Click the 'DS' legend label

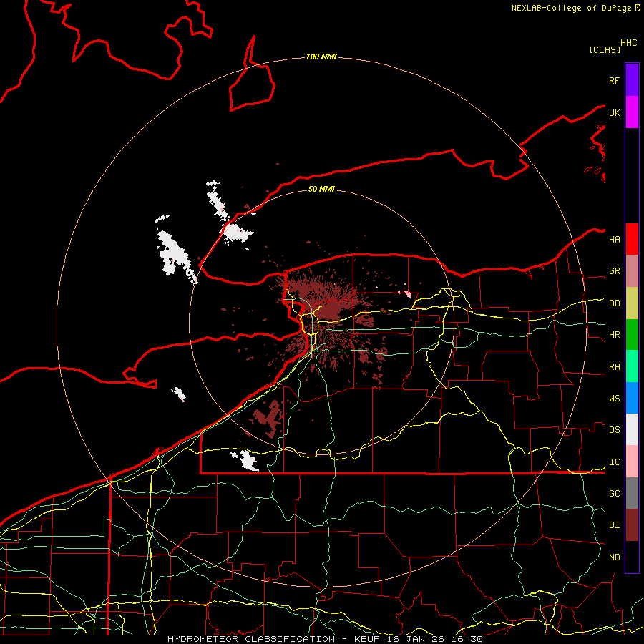click(614, 430)
